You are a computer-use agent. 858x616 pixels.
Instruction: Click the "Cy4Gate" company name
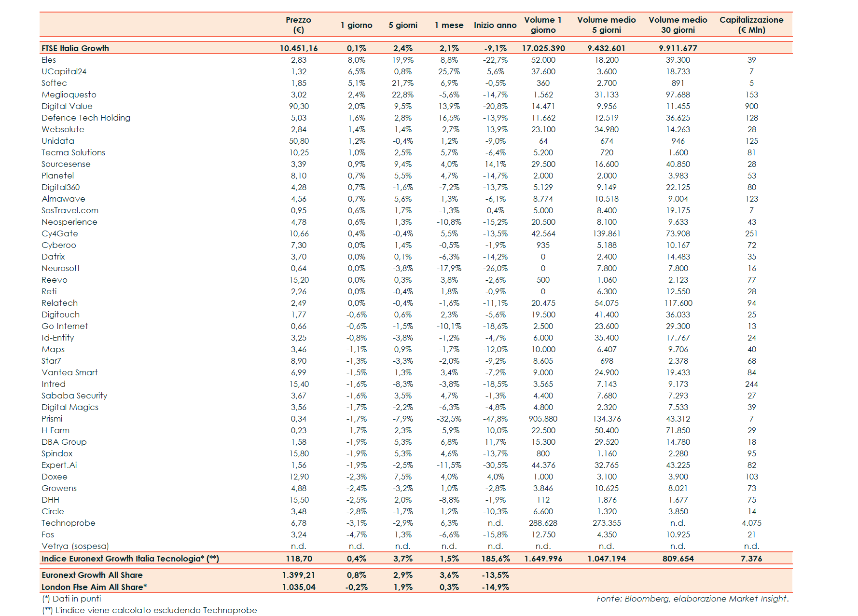pyautogui.click(x=60, y=233)
